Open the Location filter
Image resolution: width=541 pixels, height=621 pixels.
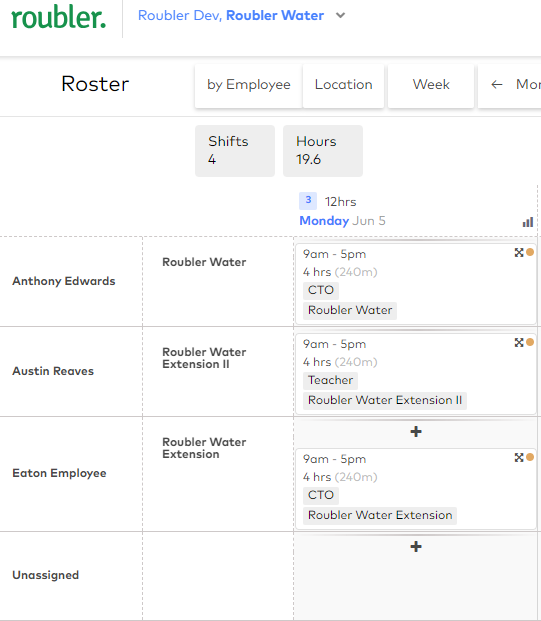pos(343,85)
